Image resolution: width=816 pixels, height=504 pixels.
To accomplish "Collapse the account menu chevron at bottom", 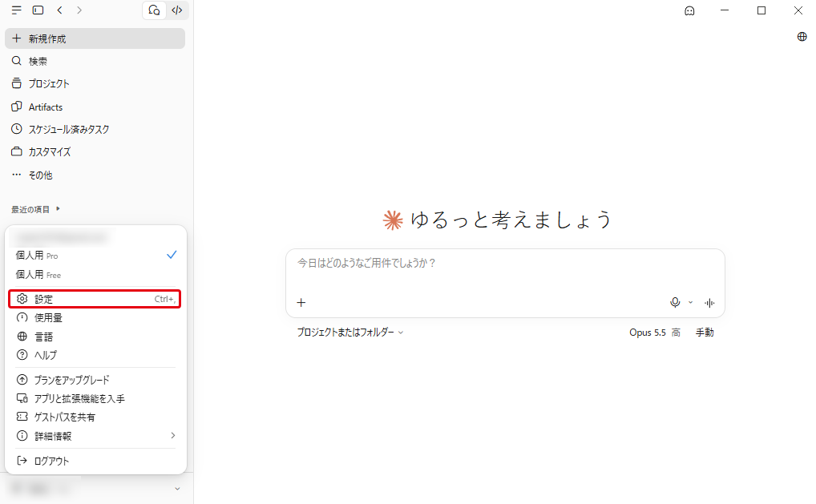I will (x=177, y=489).
